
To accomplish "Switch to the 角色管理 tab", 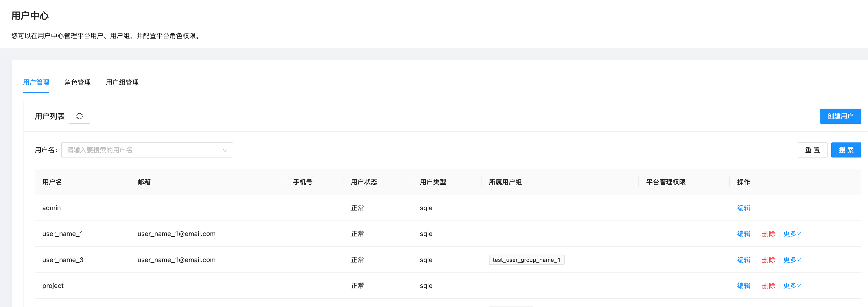I will tap(77, 82).
